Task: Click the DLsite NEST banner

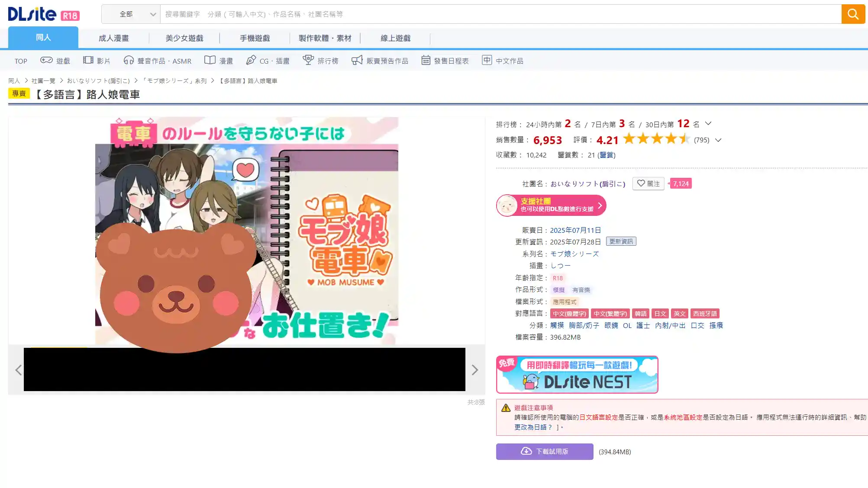Action: pyautogui.click(x=577, y=375)
